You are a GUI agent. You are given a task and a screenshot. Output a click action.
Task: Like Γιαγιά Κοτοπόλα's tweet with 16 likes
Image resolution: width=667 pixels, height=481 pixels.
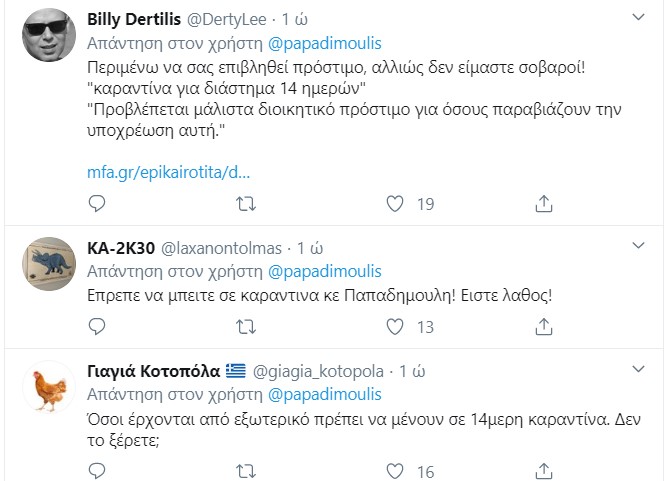coord(396,471)
